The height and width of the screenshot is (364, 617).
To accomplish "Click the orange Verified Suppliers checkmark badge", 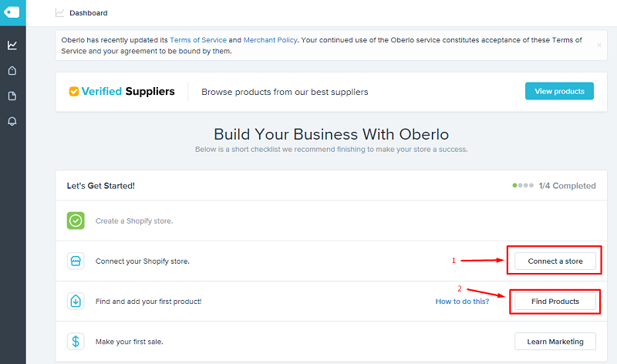I will 74,92.
